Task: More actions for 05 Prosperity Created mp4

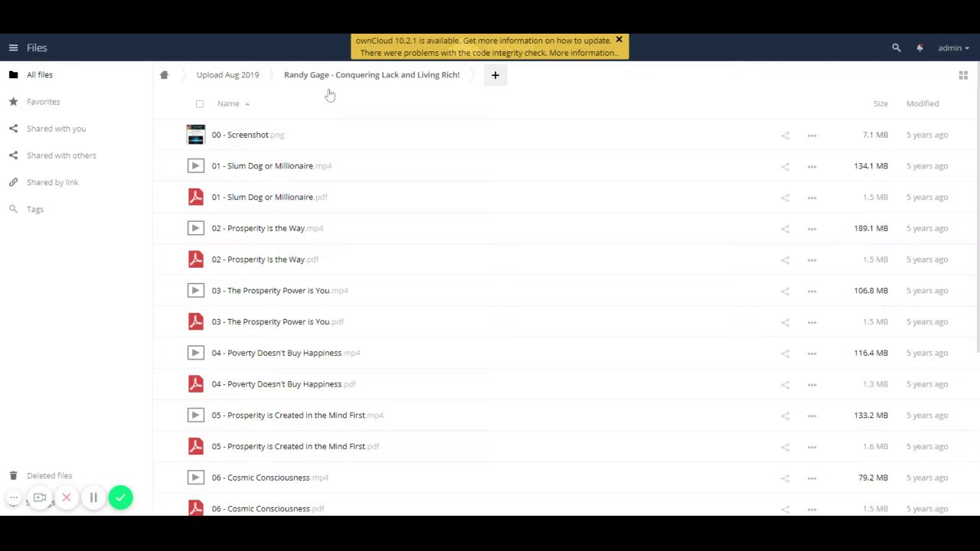Action: pyautogui.click(x=812, y=416)
